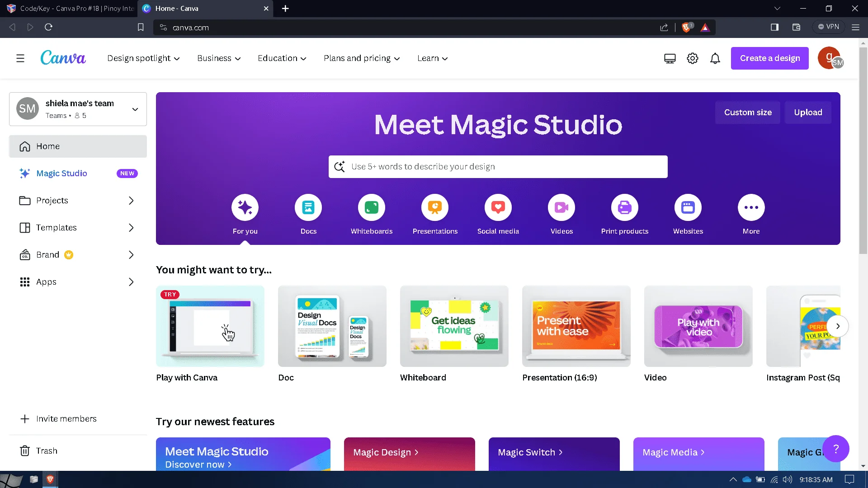Open the volume icon in system tray
The height and width of the screenshot is (488, 868).
(x=788, y=479)
